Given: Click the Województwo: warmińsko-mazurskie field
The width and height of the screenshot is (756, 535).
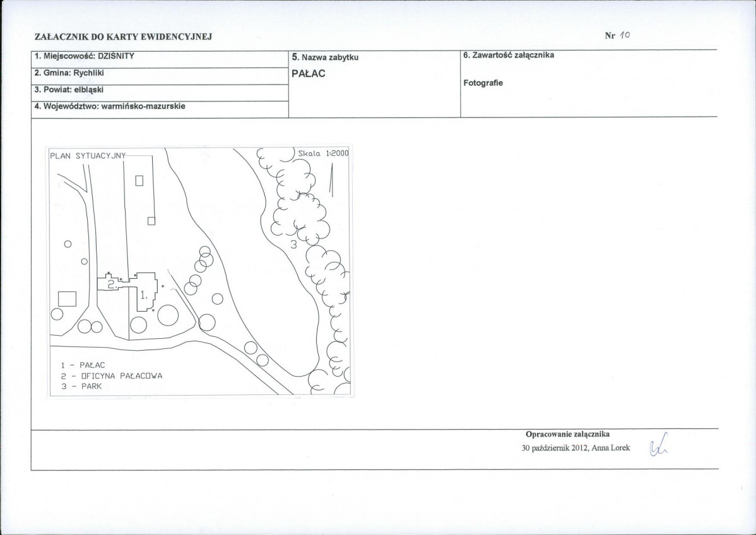Looking at the screenshot, I should click(x=160, y=109).
